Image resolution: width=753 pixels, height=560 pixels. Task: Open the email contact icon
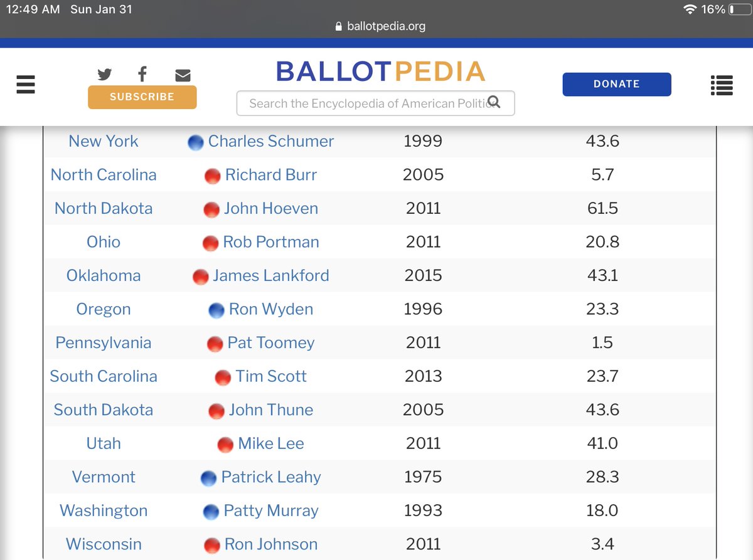coord(183,75)
